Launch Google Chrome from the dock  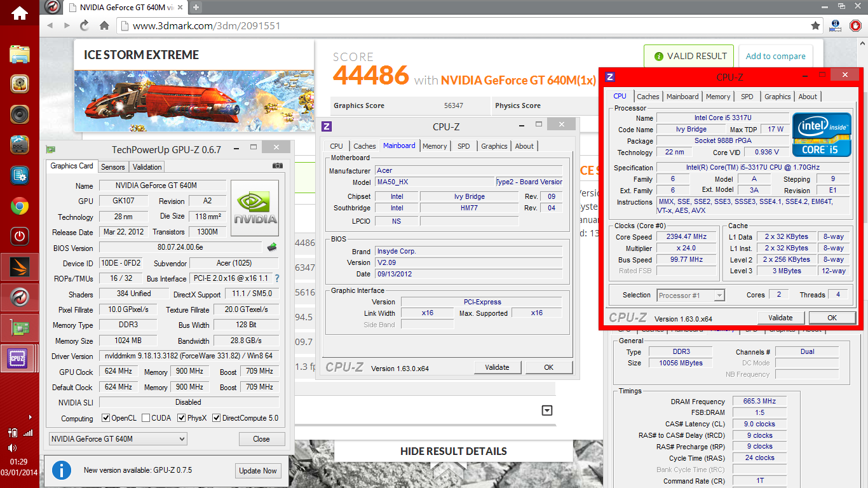pyautogui.click(x=20, y=206)
